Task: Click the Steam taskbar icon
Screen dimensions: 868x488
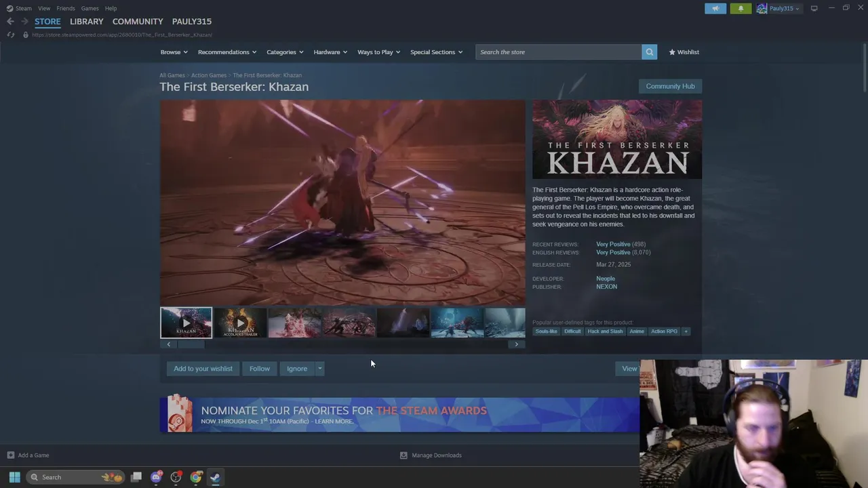Action: click(x=215, y=477)
